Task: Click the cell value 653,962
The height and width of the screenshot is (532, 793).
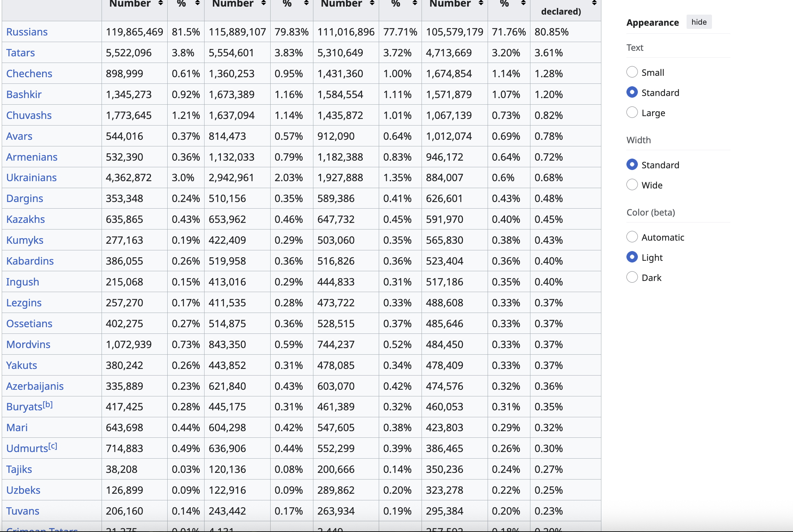Action: tap(227, 219)
